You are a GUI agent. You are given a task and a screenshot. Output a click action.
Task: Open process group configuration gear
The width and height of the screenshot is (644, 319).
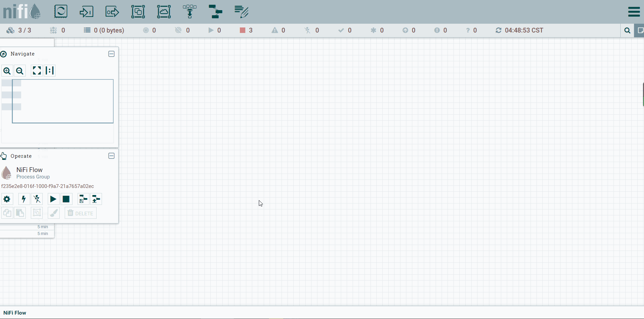coord(7,199)
